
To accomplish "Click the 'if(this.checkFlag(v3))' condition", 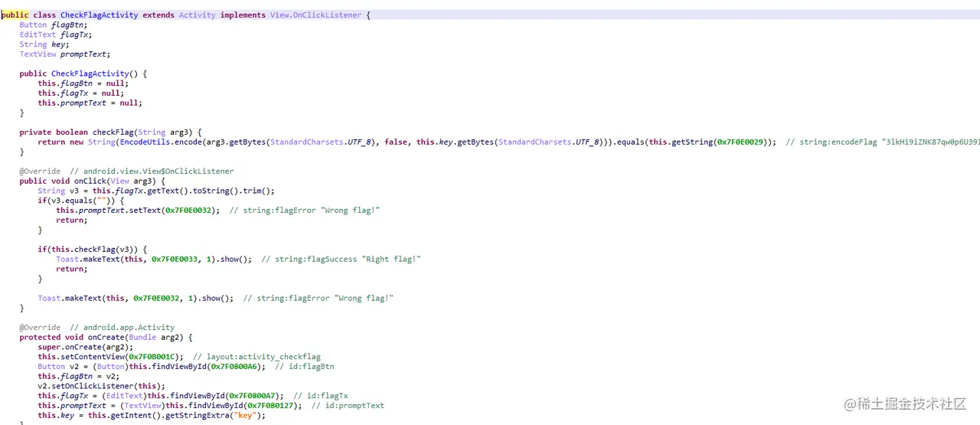I will coord(93,250).
